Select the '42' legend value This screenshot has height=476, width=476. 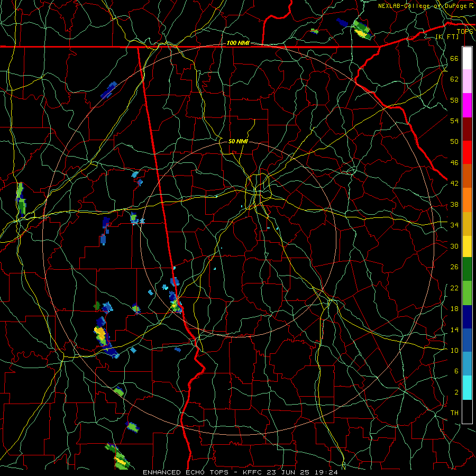click(x=454, y=184)
